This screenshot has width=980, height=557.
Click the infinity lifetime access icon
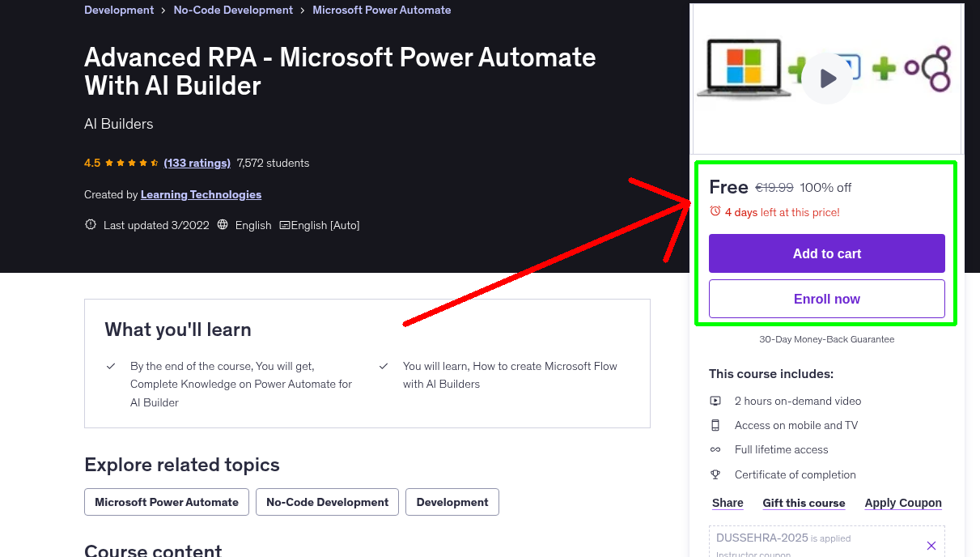(715, 449)
